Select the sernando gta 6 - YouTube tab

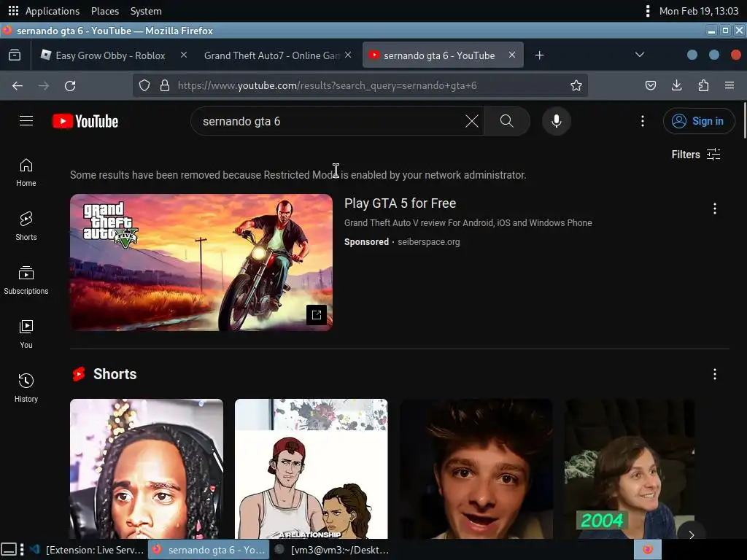click(439, 55)
